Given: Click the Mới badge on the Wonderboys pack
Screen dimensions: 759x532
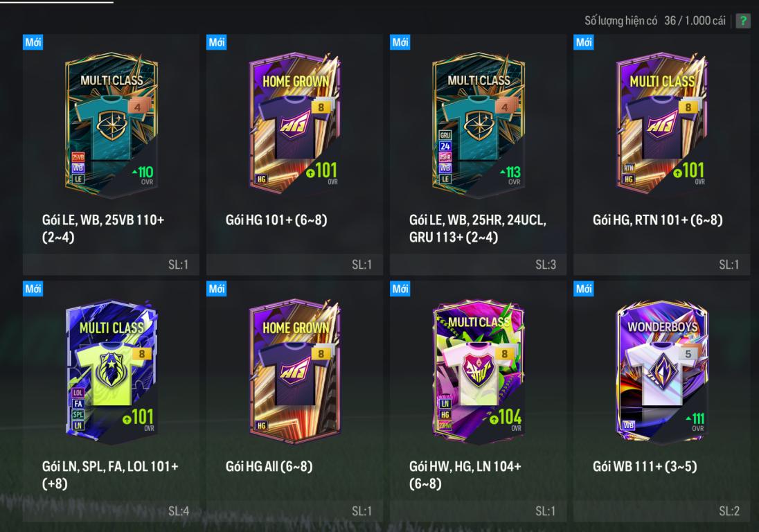Looking at the screenshot, I should point(583,288).
